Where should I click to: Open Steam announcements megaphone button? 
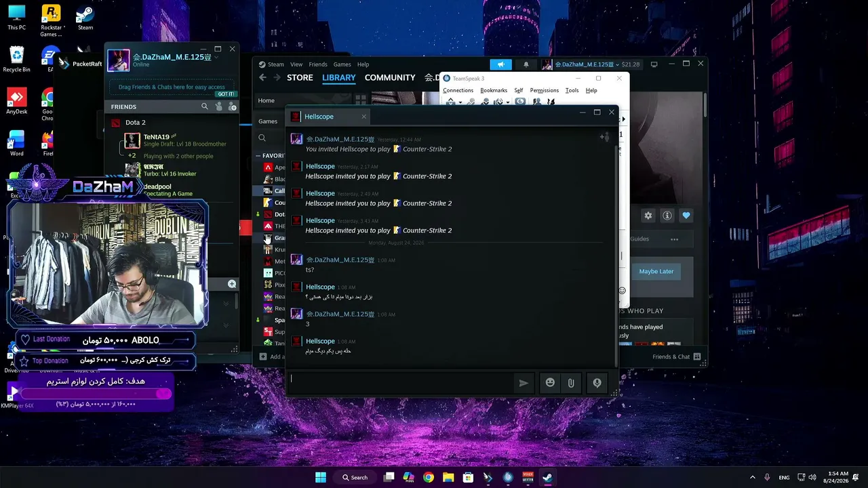pos(500,64)
